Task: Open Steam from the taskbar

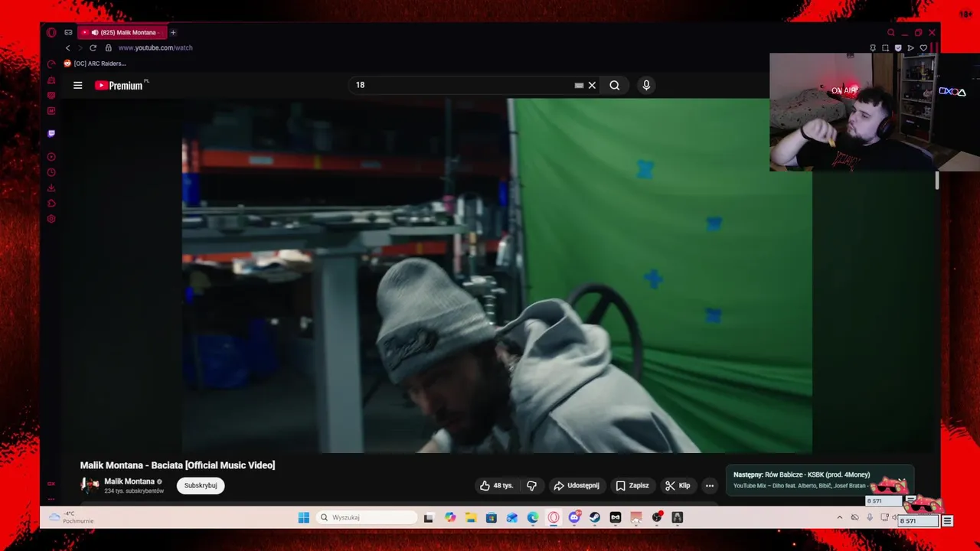Action: tap(595, 517)
